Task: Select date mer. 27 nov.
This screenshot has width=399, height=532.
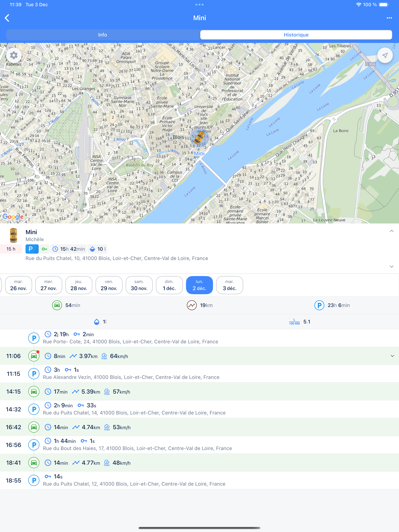Action: coord(49,285)
